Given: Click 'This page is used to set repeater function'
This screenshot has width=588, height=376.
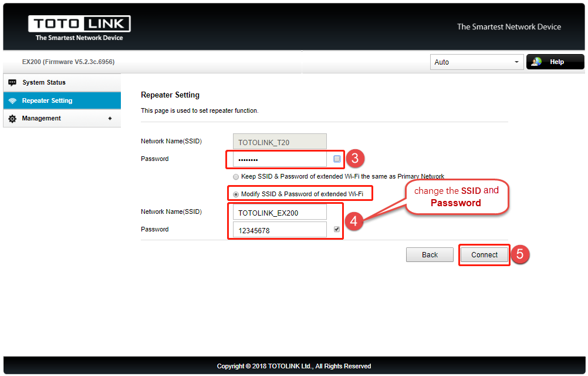Looking at the screenshot, I should click(200, 110).
